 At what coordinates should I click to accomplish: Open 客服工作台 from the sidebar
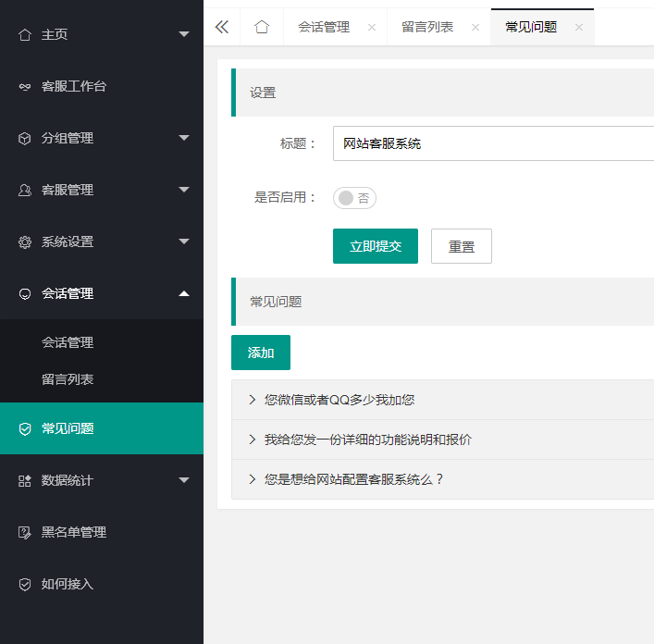tap(74, 86)
